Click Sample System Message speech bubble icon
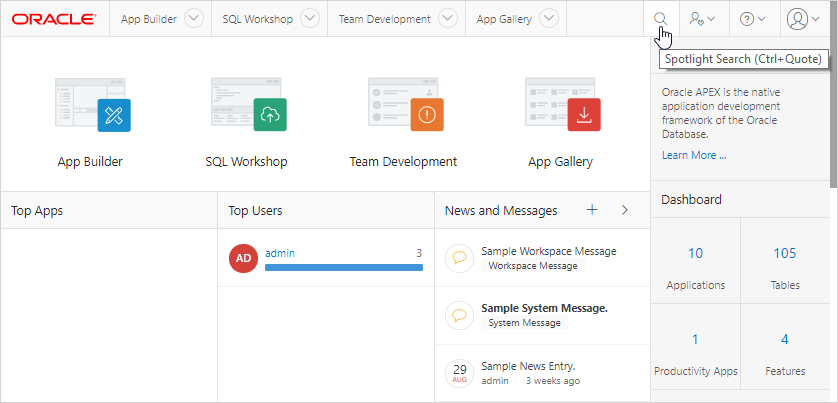Screen dimensions: 838x403 pyautogui.click(x=460, y=315)
